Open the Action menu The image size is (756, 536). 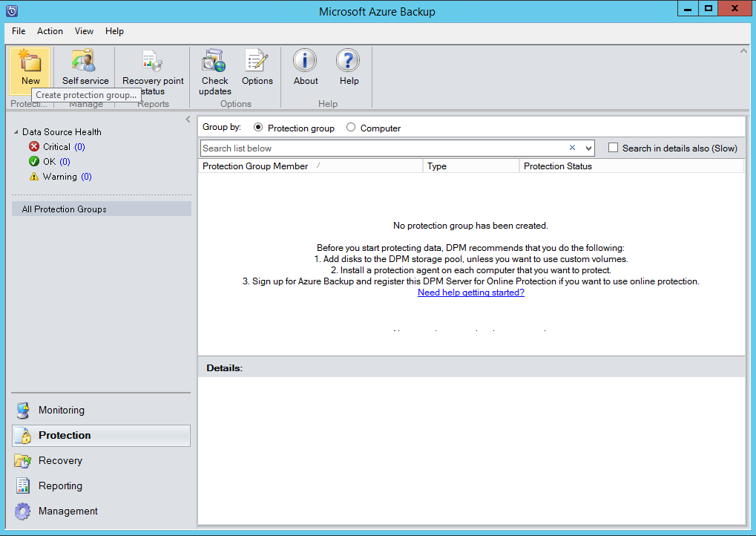(50, 31)
